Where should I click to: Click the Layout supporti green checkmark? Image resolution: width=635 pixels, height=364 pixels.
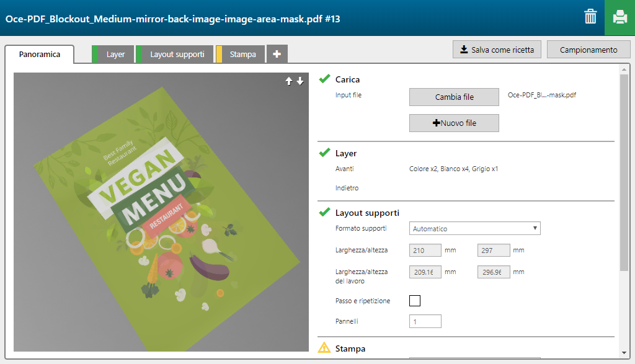click(x=324, y=212)
